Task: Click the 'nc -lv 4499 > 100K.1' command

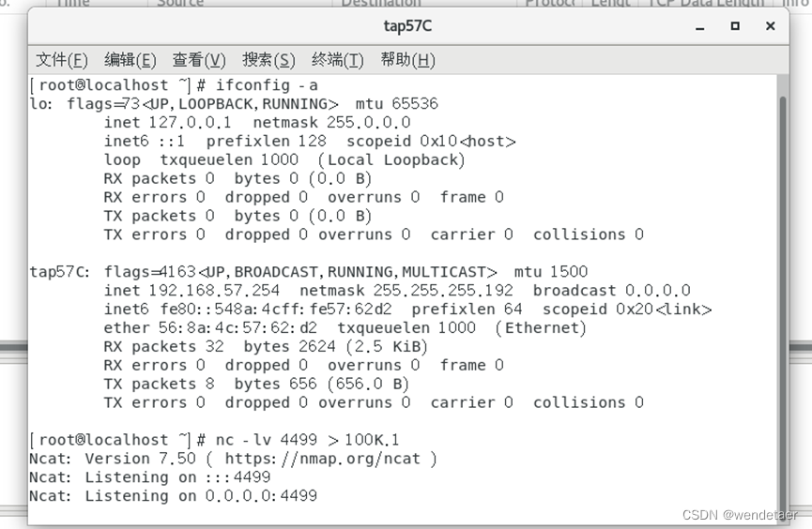Action: tap(307, 440)
